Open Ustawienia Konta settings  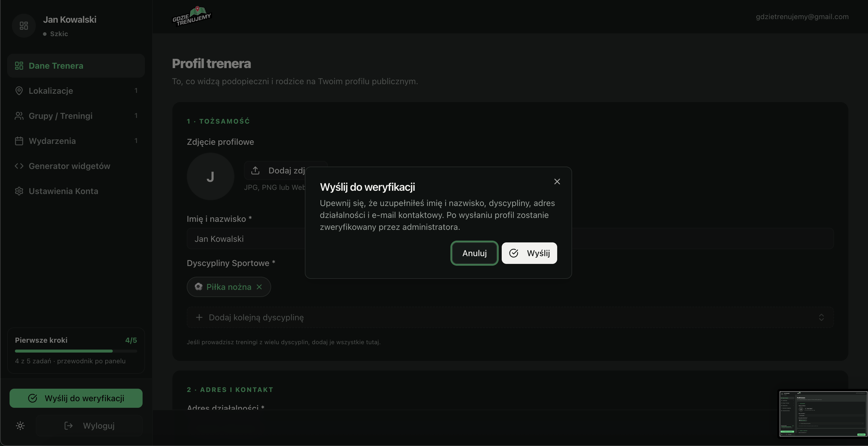pyautogui.click(x=76, y=191)
